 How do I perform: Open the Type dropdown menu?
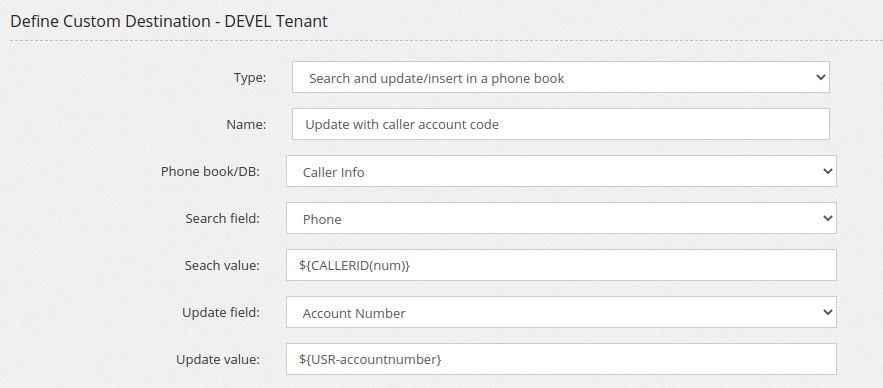pos(560,77)
